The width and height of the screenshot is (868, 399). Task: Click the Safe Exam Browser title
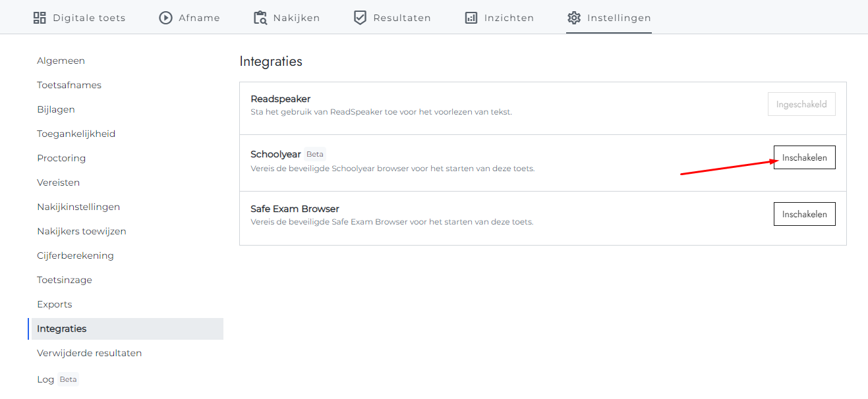[x=295, y=209]
